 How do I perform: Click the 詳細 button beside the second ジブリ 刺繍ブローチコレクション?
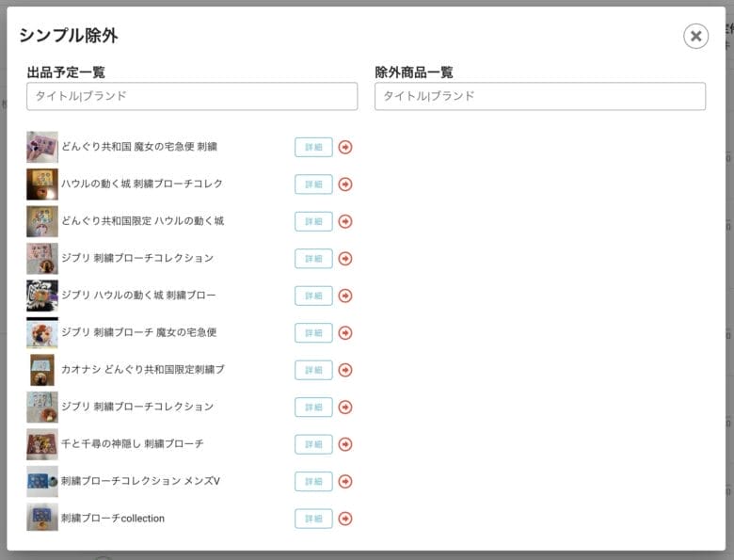click(x=313, y=407)
